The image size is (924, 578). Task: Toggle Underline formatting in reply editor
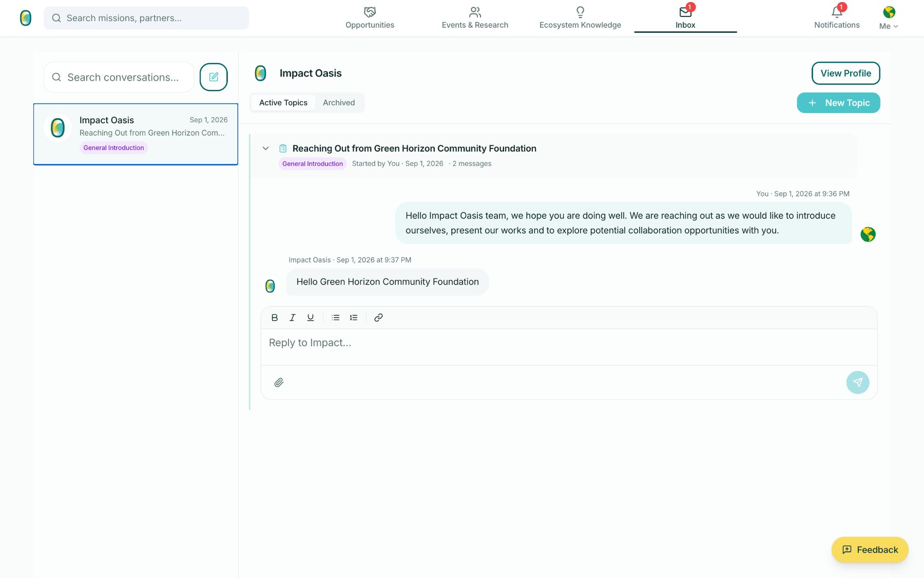311,318
